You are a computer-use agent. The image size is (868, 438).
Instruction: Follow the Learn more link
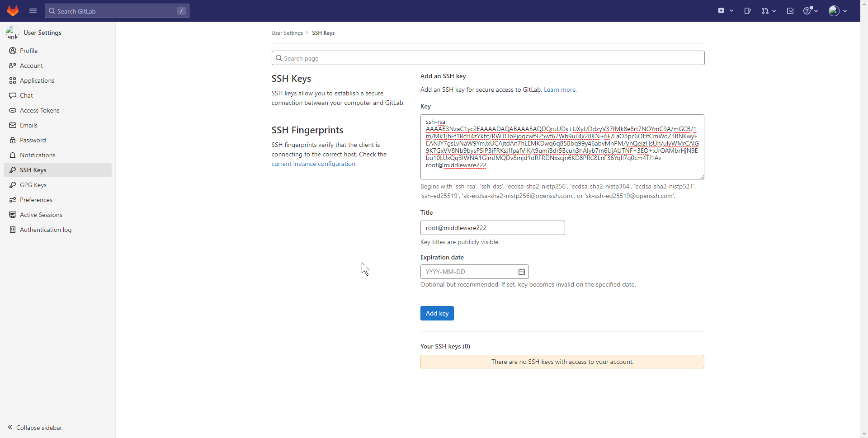[559, 89]
